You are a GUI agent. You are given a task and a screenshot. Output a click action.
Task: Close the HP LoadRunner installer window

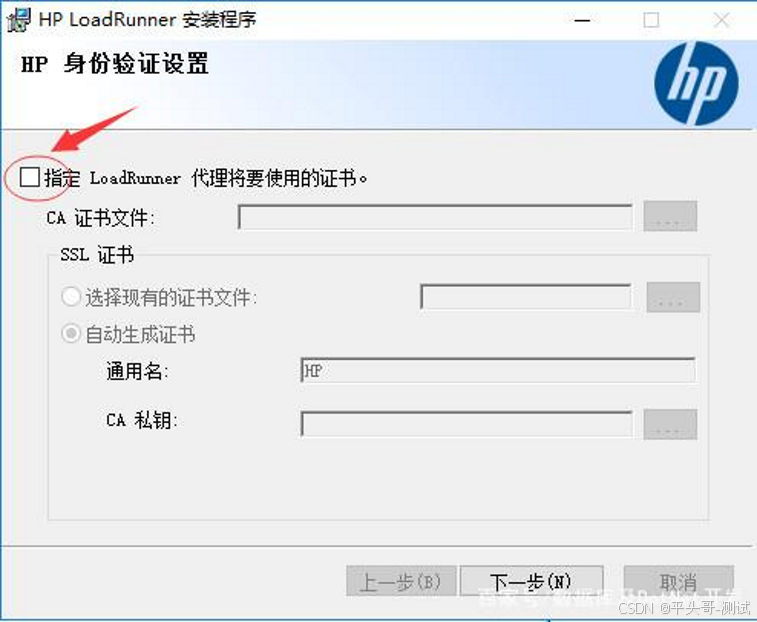pos(722,20)
